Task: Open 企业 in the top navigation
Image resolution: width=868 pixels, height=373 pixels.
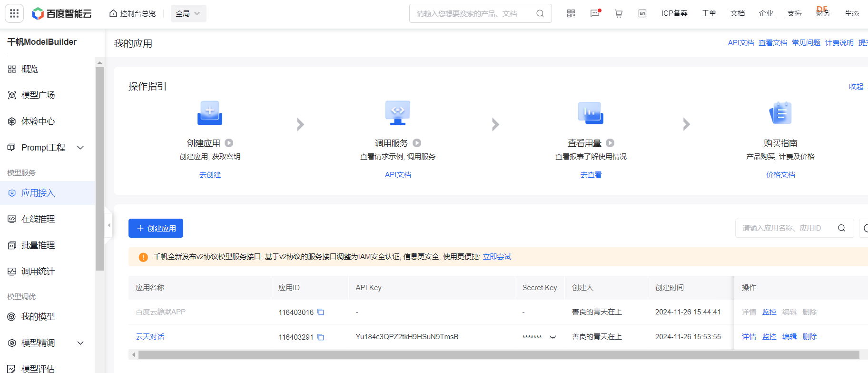Action: [766, 13]
